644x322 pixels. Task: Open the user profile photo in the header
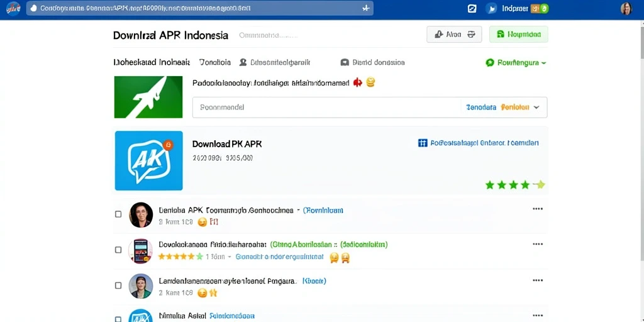pos(626,9)
